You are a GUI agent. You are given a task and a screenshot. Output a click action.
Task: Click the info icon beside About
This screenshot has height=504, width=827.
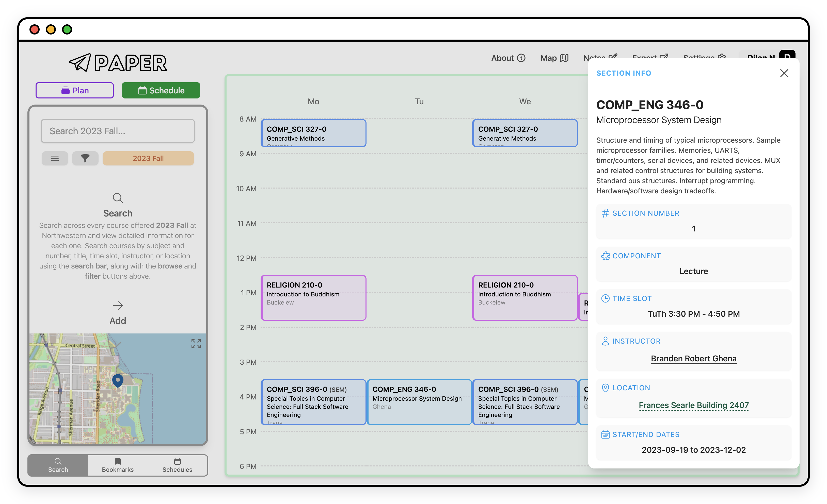(x=521, y=58)
